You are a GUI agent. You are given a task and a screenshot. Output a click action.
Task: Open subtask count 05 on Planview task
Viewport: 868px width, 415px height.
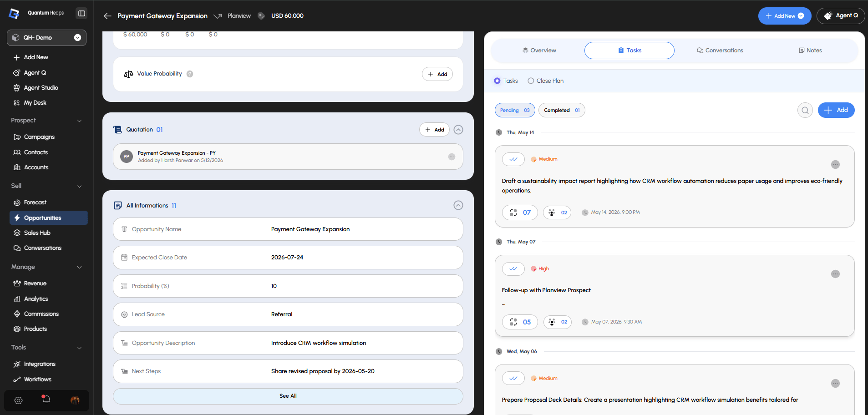coord(520,322)
